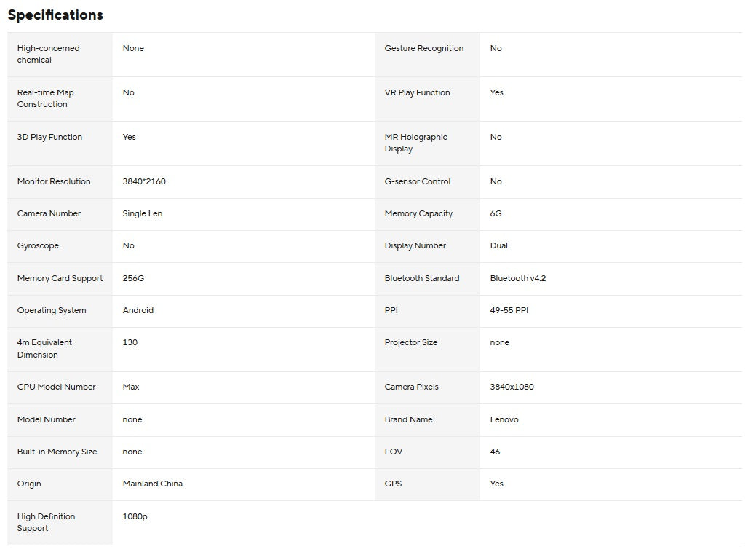Select the High Definition Support value 1080p
Screen dimensions: 756x552
[x=135, y=516]
